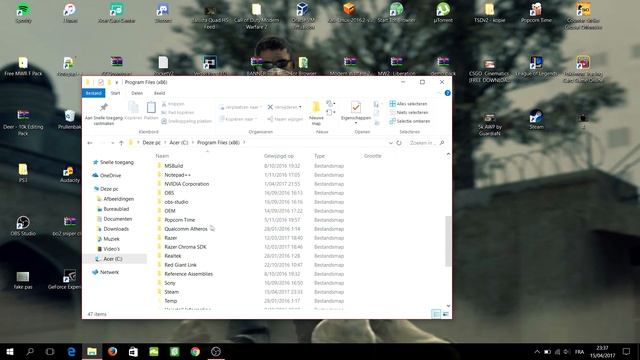This screenshot has height=360, width=640.
Task: Refresh the current folder view
Action: (399, 143)
